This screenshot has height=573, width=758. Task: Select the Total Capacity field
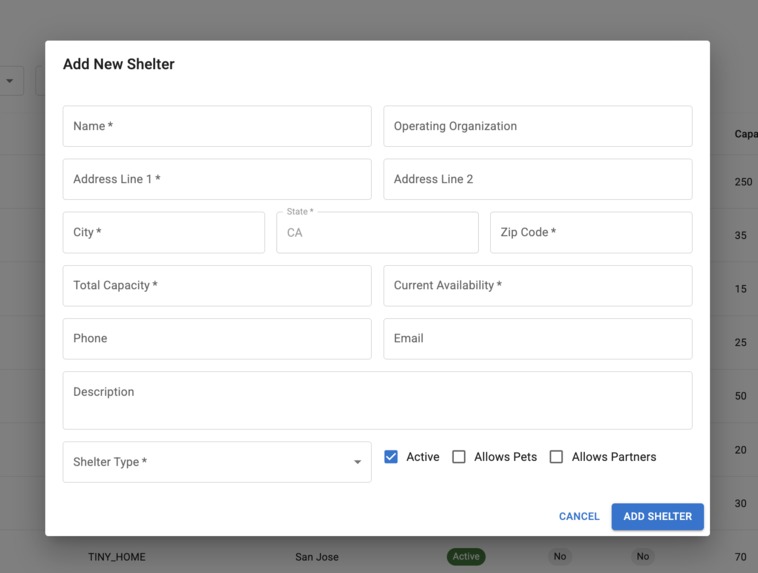[217, 286]
